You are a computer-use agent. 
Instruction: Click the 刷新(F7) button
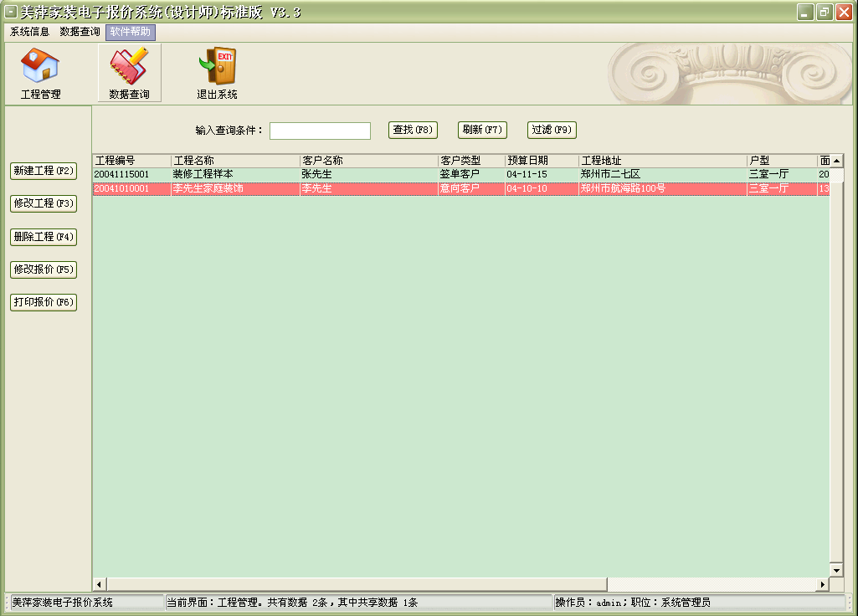coord(482,130)
